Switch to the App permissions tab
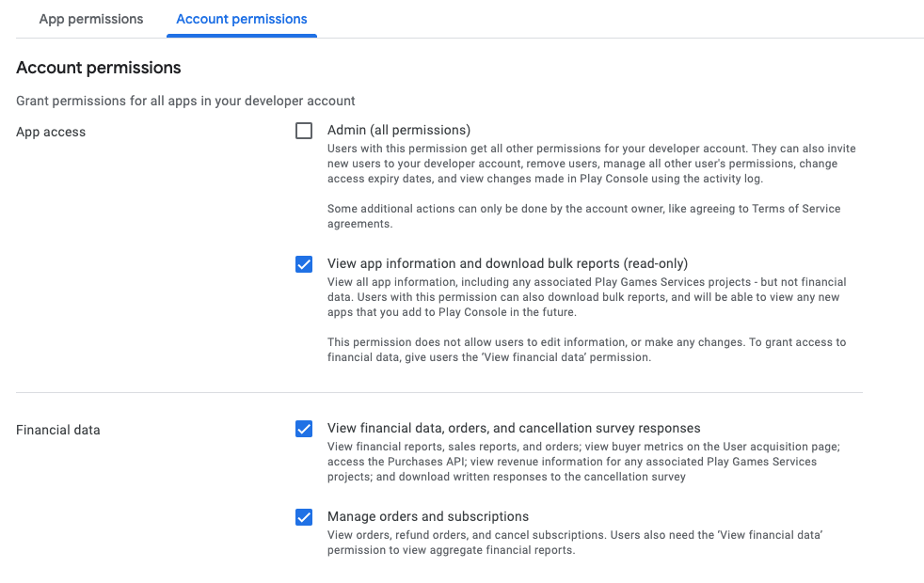Screen dimensions: 924x583 click(x=91, y=19)
